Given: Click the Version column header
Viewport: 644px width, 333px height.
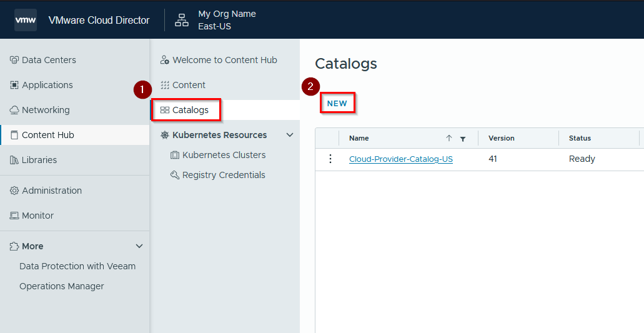Looking at the screenshot, I should [x=502, y=138].
